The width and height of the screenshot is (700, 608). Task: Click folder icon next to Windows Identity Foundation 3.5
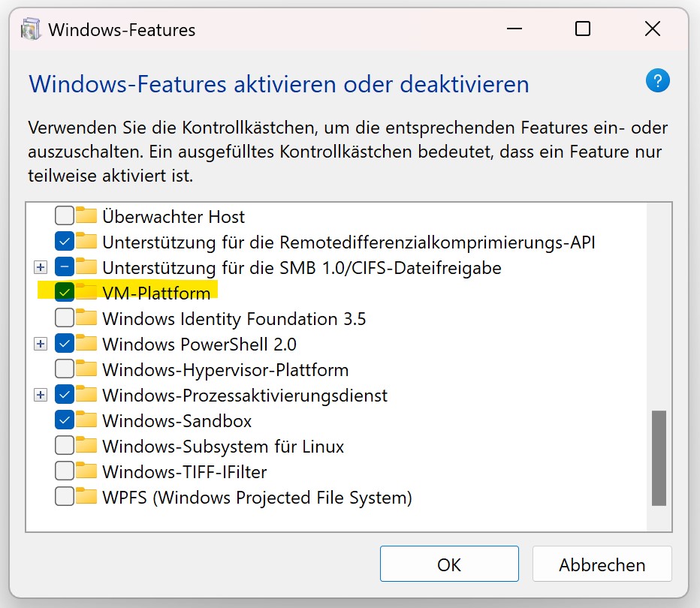87,318
